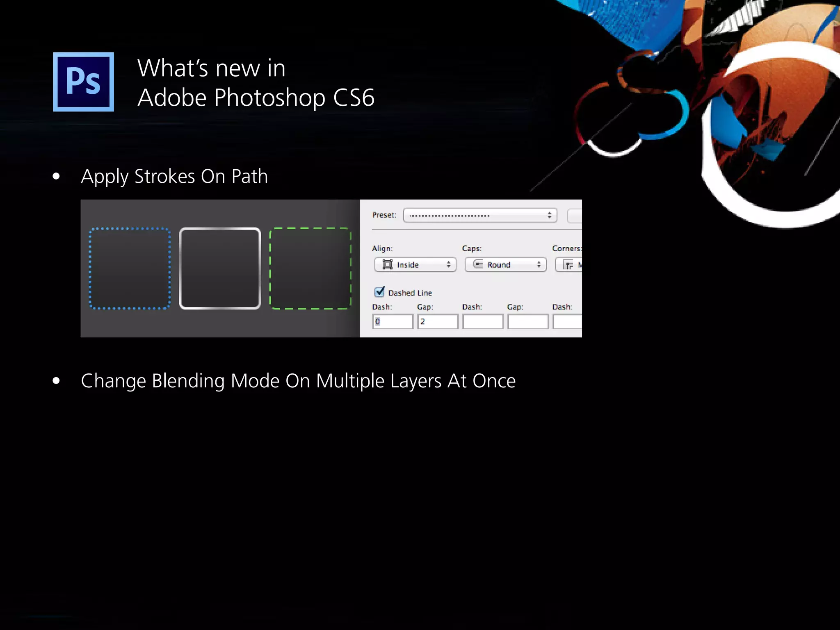840x630 pixels.
Task: Click the 'Dashed Line' label
Action: click(410, 293)
